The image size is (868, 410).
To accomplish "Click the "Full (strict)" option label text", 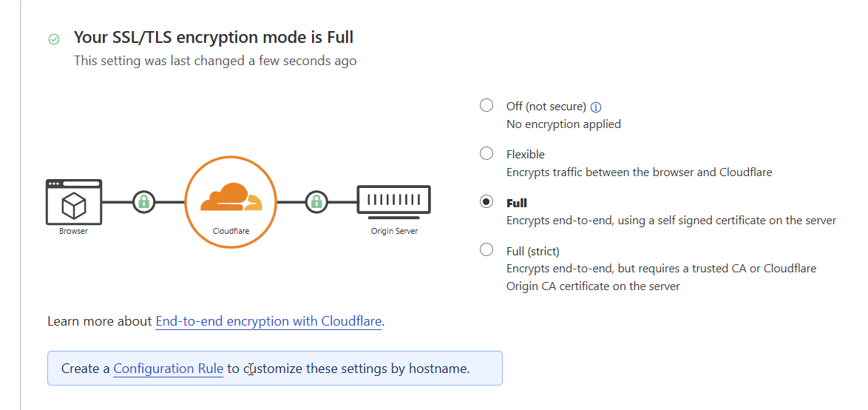I will 532,251.
